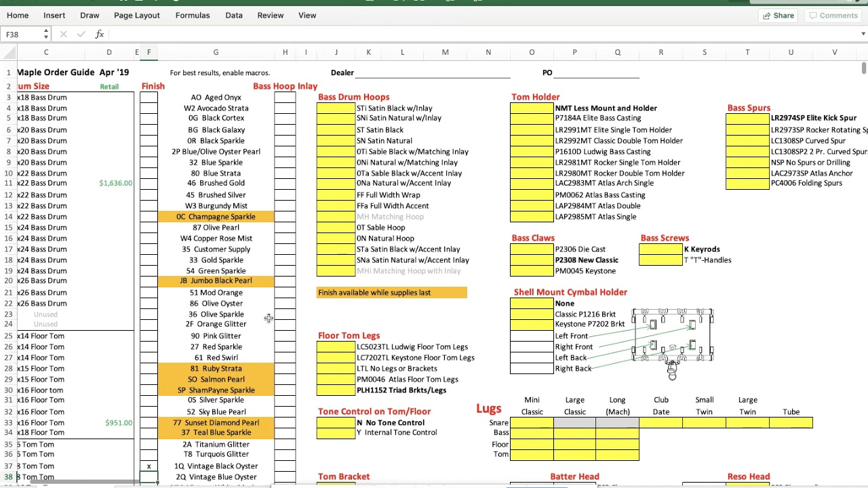Click the vertical scrollbar thumb
This screenshot has height=488, width=868.
pos(864,68)
